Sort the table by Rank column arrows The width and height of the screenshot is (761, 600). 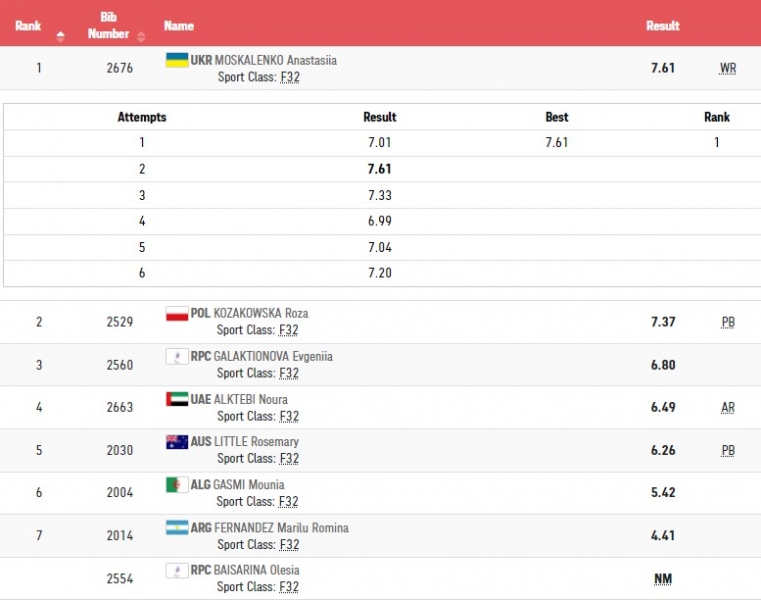pos(60,37)
